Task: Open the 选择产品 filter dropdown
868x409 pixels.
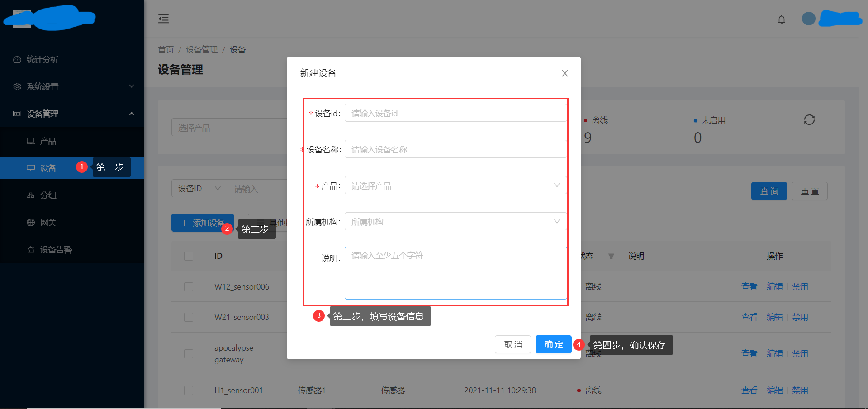Action: (x=229, y=128)
